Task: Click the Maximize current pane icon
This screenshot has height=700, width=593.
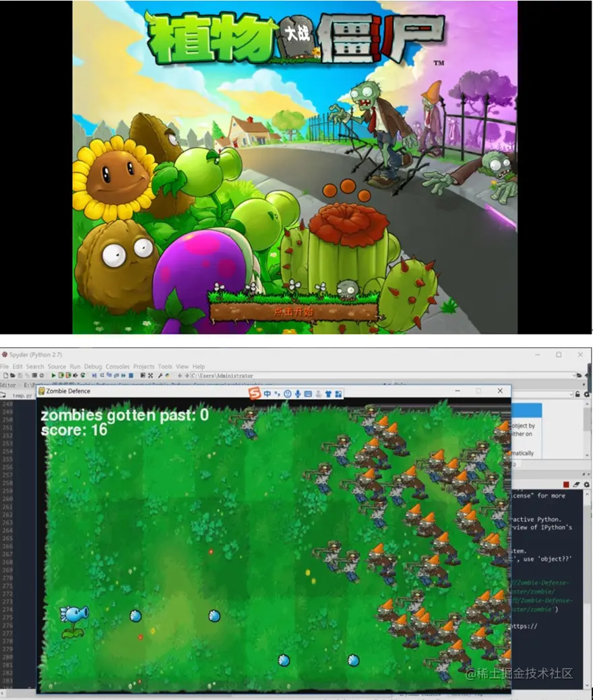Action: point(143,376)
